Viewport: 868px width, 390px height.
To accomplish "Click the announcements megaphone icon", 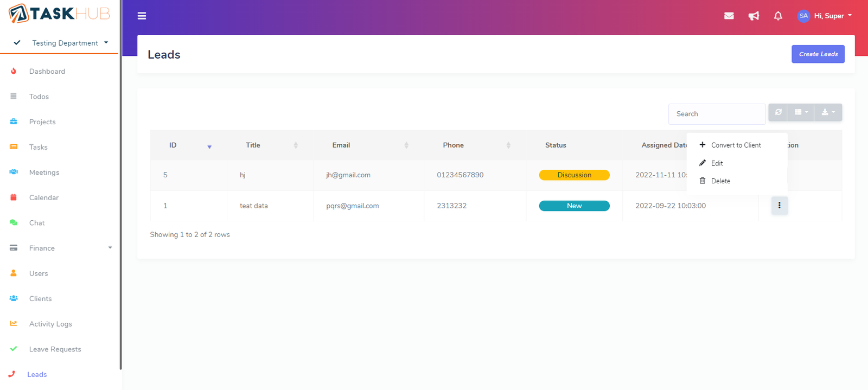I will pos(754,16).
